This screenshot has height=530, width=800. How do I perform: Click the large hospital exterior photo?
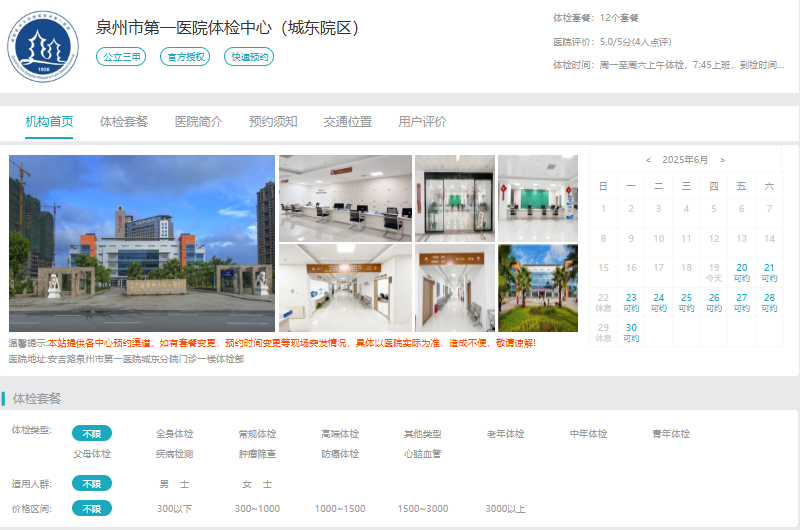click(141, 243)
